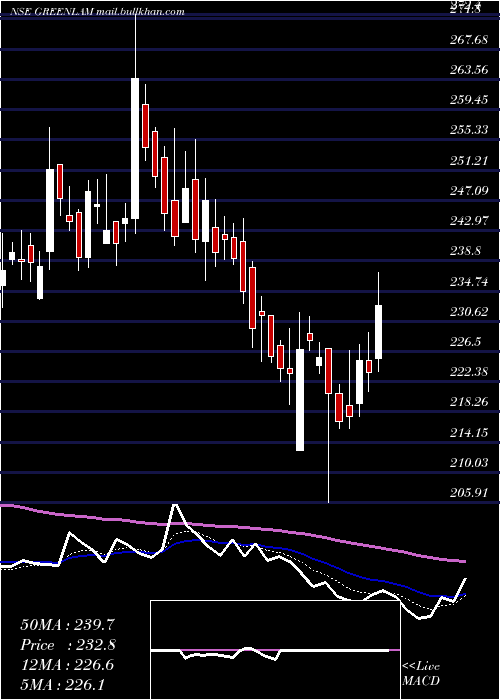Click the 267.68 price axis label
500x700 pixels.
coord(468,40)
